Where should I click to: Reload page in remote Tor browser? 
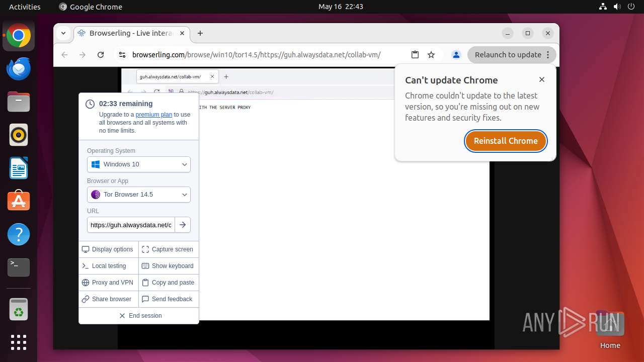pos(157,92)
